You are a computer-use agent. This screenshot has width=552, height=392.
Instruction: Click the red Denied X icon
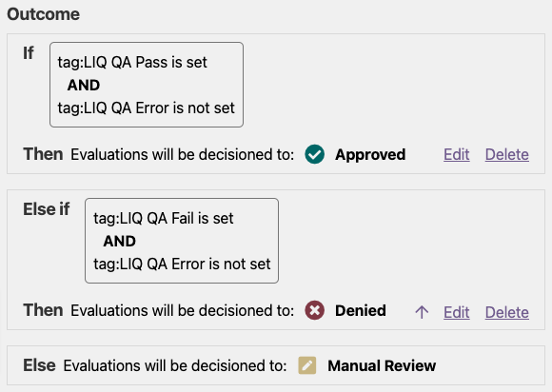click(315, 310)
